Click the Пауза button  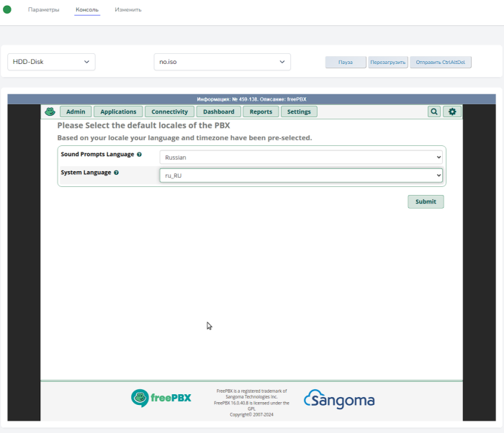[x=346, y=63]
